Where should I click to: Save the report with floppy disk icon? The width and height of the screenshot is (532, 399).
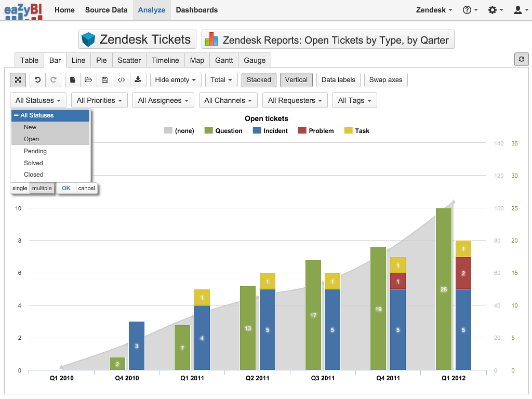coord(105,79)
